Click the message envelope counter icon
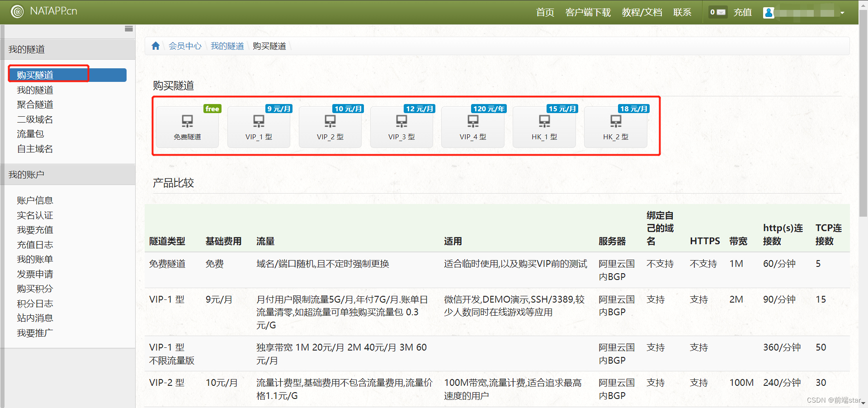Screen dimensions: 868x408 [x=717, y=12]
